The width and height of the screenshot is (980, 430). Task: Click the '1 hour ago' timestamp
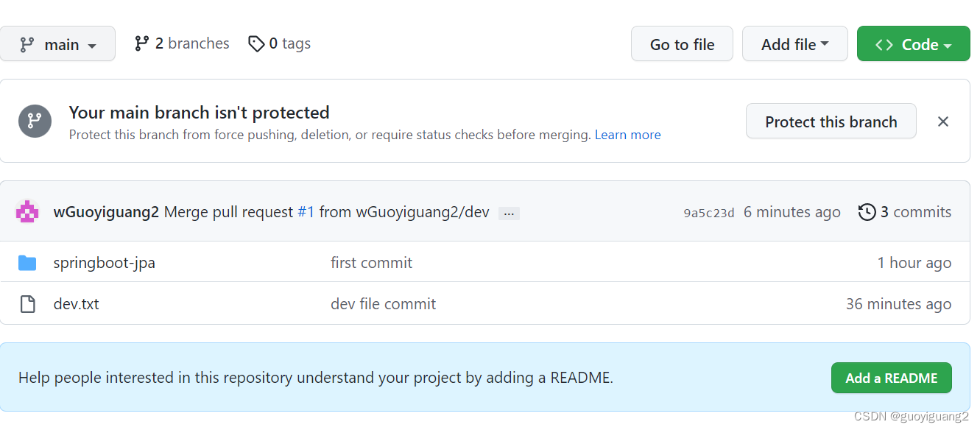click(x=914, y=263)
